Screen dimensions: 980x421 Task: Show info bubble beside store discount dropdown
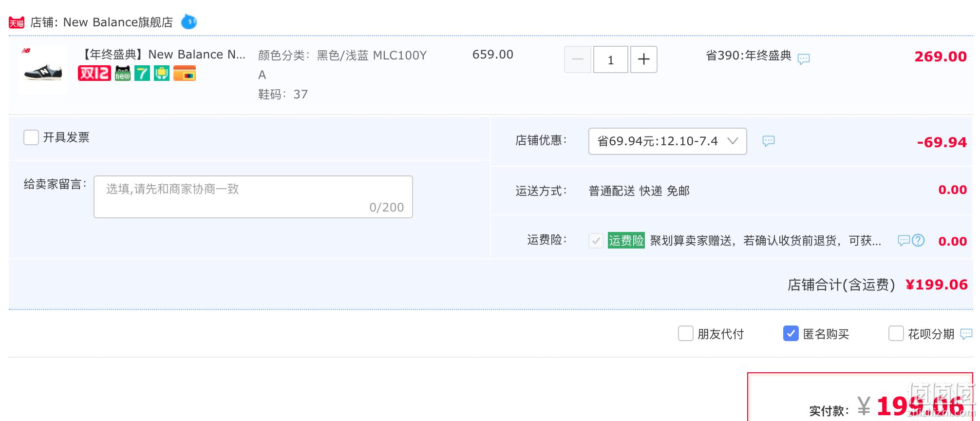coord(769,141)
